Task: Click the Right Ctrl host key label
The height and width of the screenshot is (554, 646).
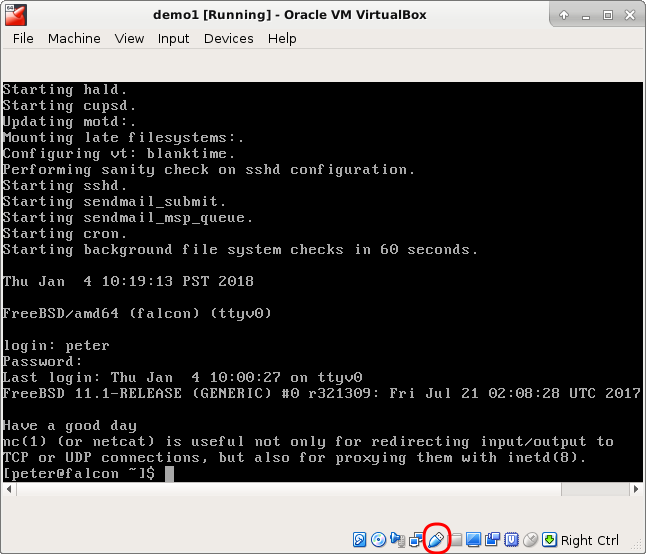Action: tap(590, 540)
